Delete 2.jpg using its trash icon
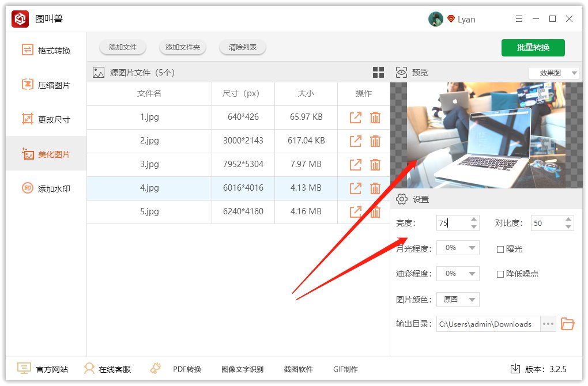 click(x=375, y=141)
